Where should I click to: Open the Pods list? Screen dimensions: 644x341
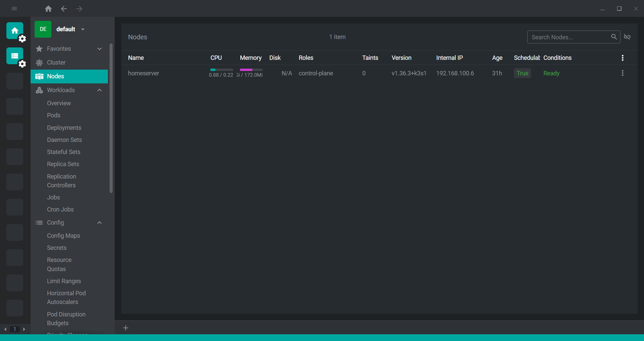(x=53, y=115)
